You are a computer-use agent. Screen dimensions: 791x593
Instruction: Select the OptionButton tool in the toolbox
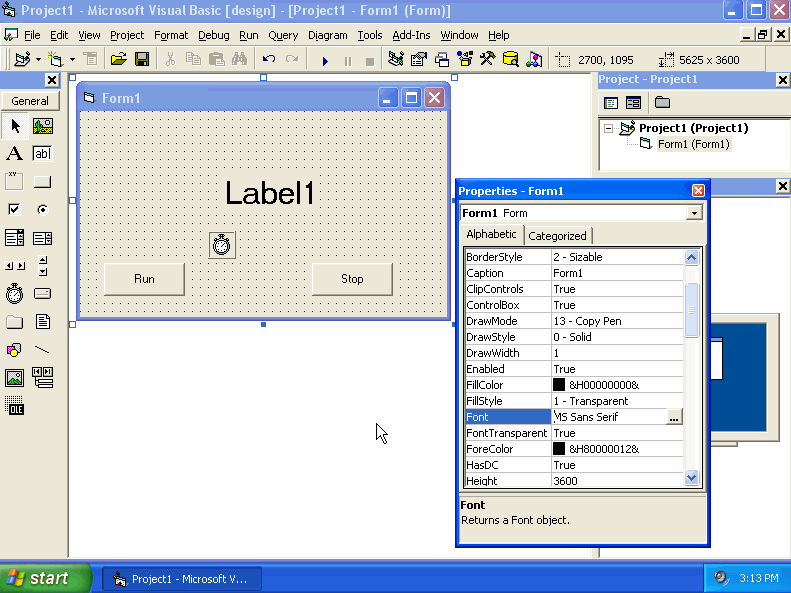click(43, 209)
